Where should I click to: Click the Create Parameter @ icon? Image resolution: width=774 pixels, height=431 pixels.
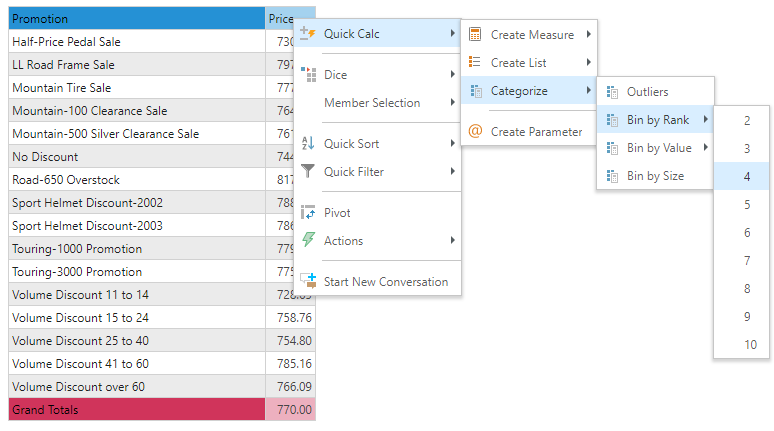(x=475, y=132)
